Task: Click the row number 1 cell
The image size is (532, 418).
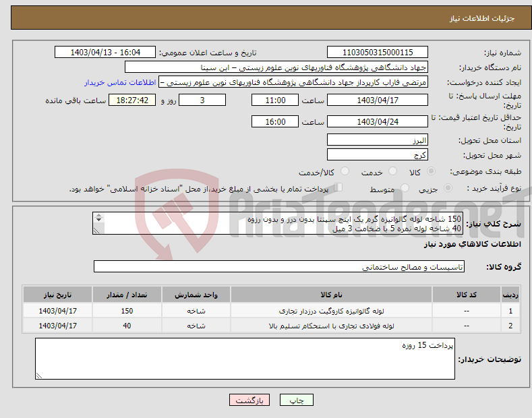Action: (510, 311)
